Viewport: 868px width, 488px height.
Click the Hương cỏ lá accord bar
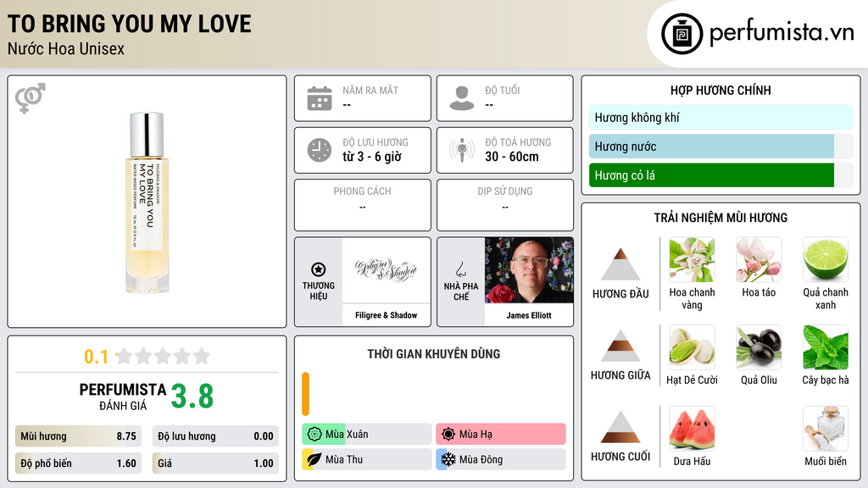721,175
